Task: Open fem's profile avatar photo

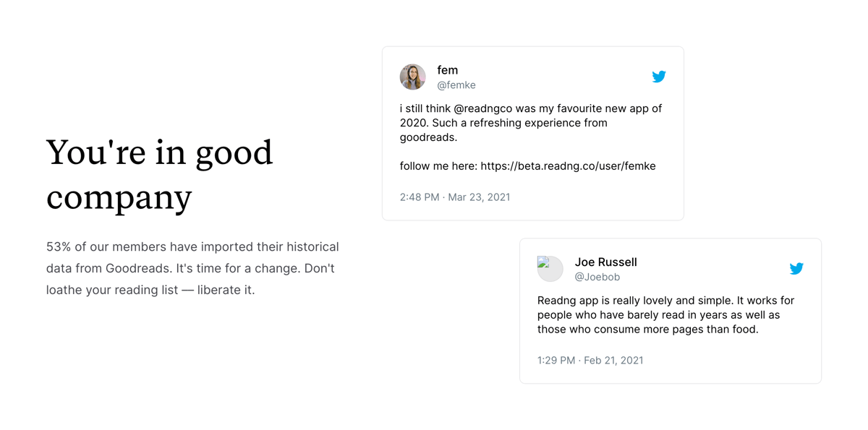Action: tap(413, 77)
